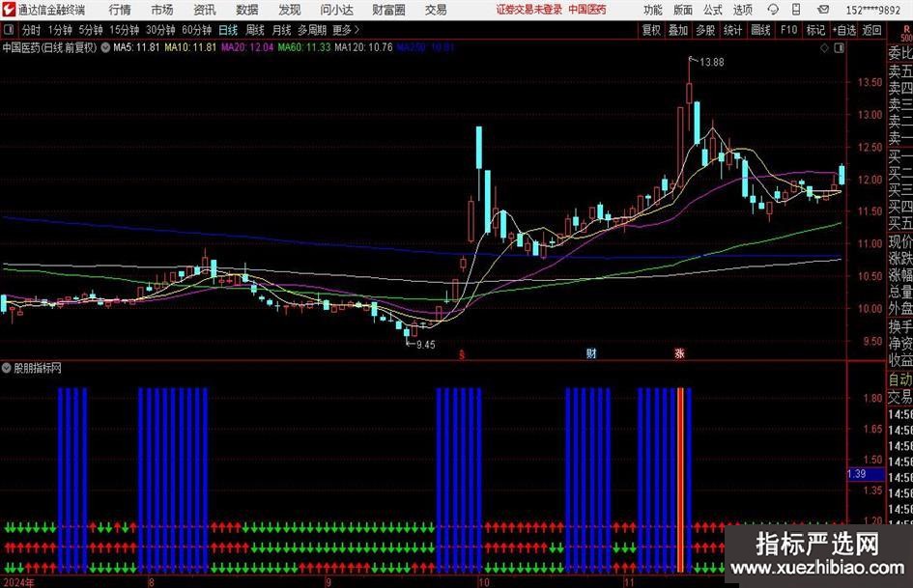Toggle the right info panel icon
Screen dimensions: 913x588
point(839,48)
